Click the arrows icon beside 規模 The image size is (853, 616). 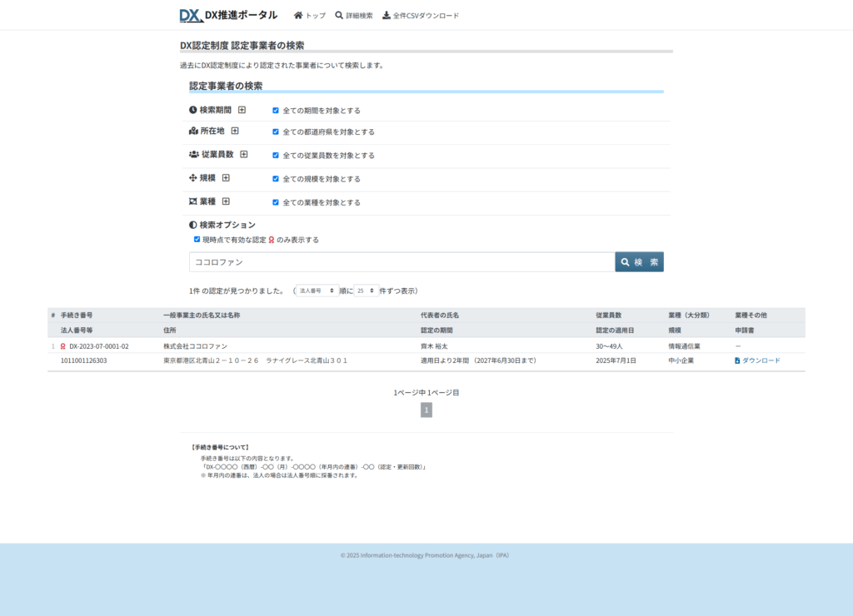[193, 177]
